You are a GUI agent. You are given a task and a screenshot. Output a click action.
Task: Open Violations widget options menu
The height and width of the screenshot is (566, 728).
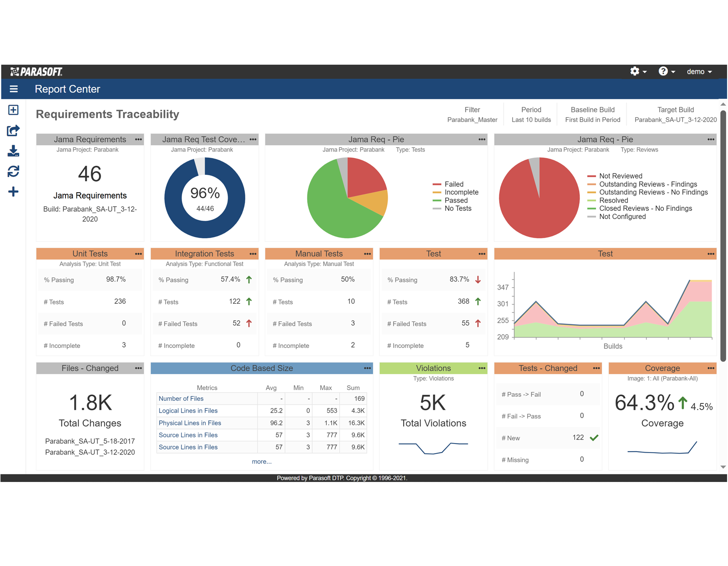482,368
